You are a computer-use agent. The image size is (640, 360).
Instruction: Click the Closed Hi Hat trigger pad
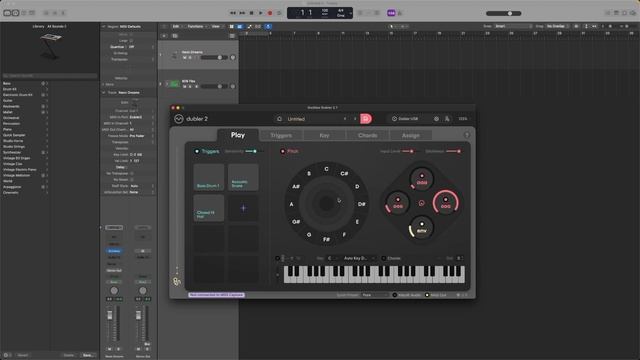pyautogui.click(x=209, y=208)
